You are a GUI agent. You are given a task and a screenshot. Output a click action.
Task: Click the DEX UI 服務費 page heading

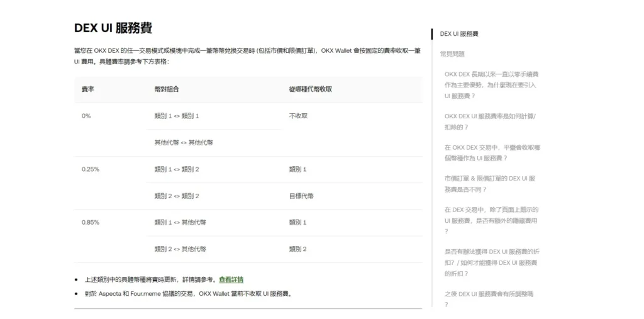click(x=113, y=28)
